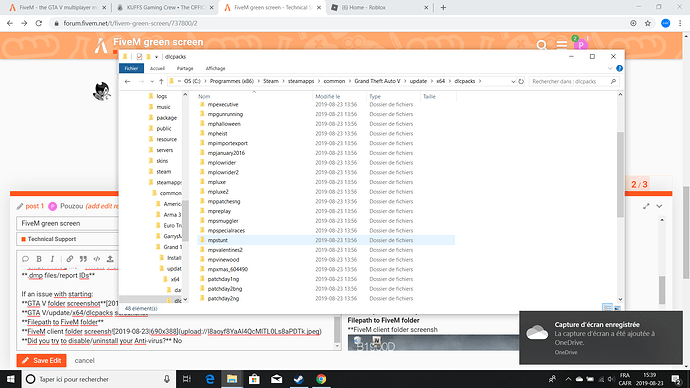Click the forum hamburger menu icon
The width and height of the screenshot is (690, 388).
pyautogui.click(x=562, y=45)
